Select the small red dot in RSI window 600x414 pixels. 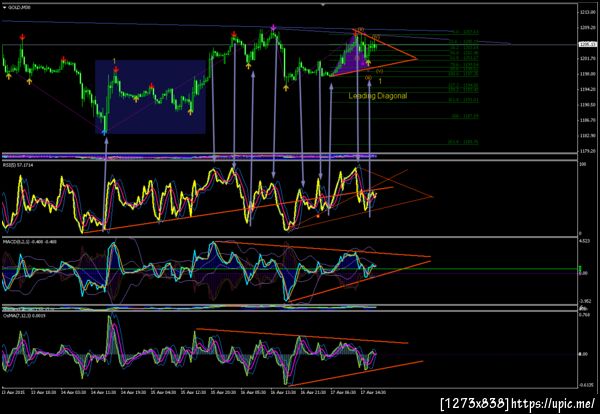coord(318,216)
